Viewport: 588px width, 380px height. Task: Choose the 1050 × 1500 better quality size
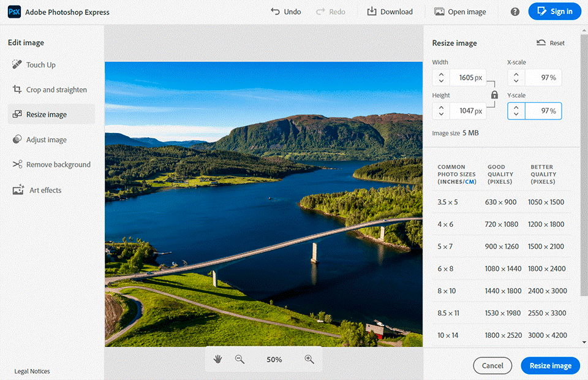pyautogui.click(x=546, y=202)
